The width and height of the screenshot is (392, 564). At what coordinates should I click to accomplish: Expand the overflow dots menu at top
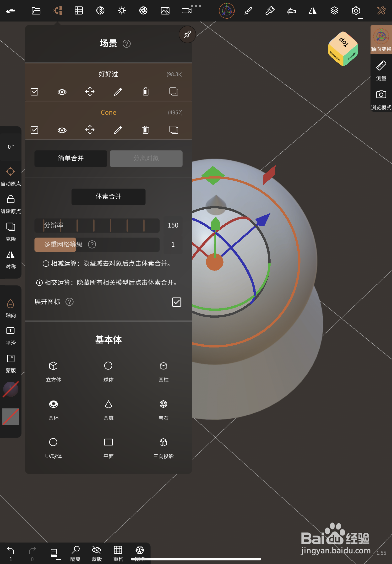point(196,6)
